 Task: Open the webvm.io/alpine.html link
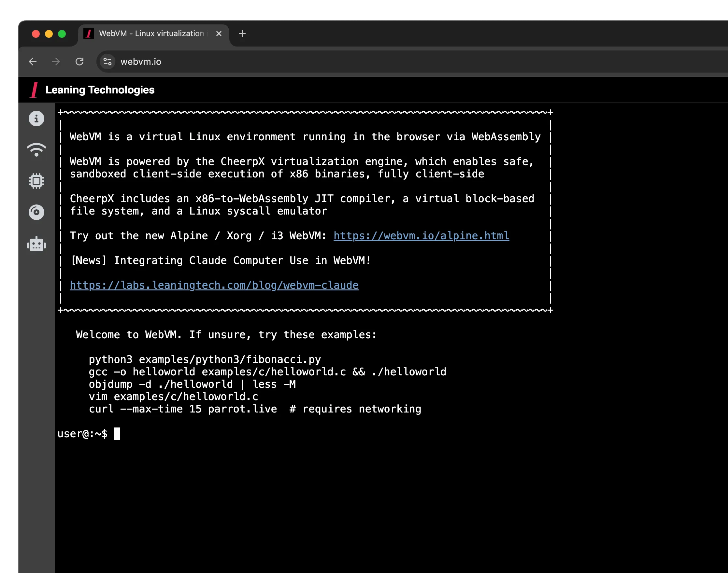(x=421, y=236)
